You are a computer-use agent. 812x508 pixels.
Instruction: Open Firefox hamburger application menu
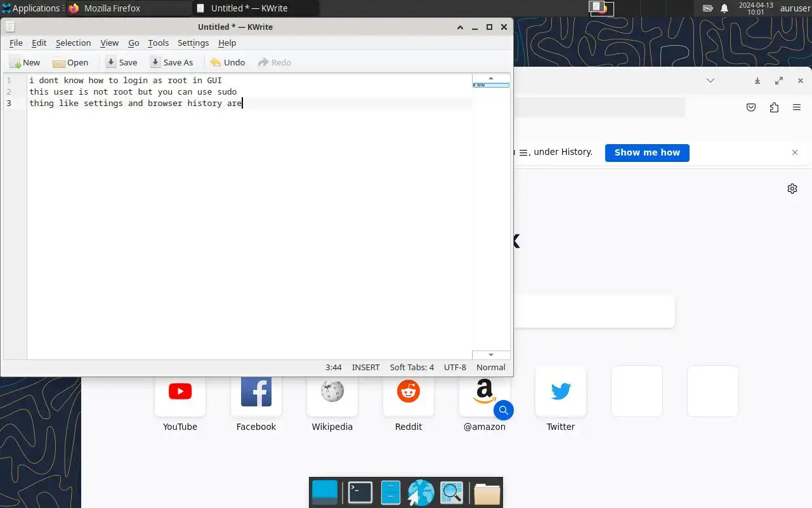[797, 107]
